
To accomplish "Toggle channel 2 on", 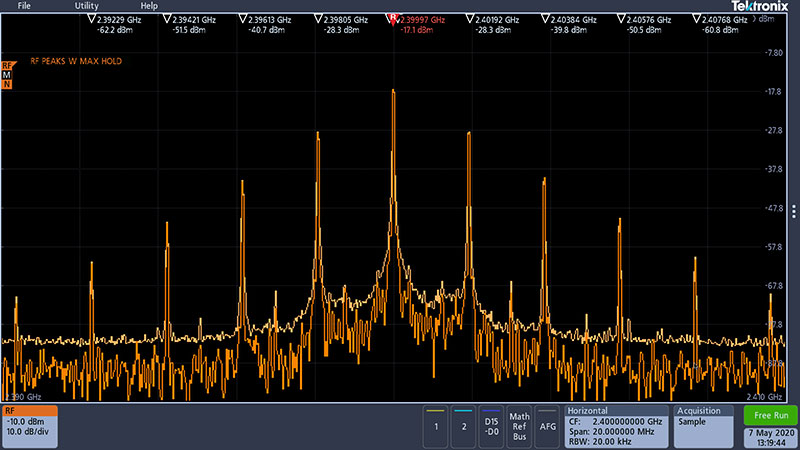I will click(x=463, y=426).
